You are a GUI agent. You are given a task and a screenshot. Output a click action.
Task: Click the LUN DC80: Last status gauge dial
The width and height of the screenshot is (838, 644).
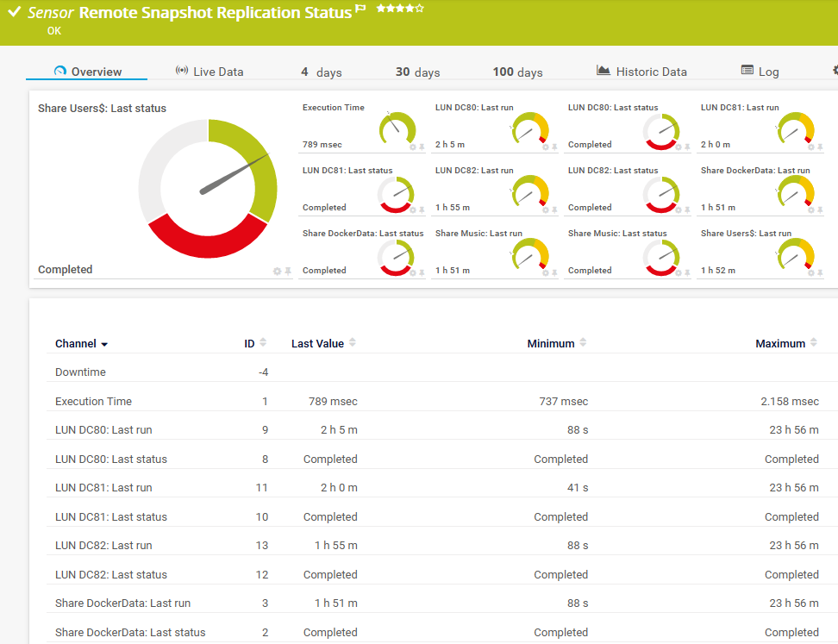660,132
